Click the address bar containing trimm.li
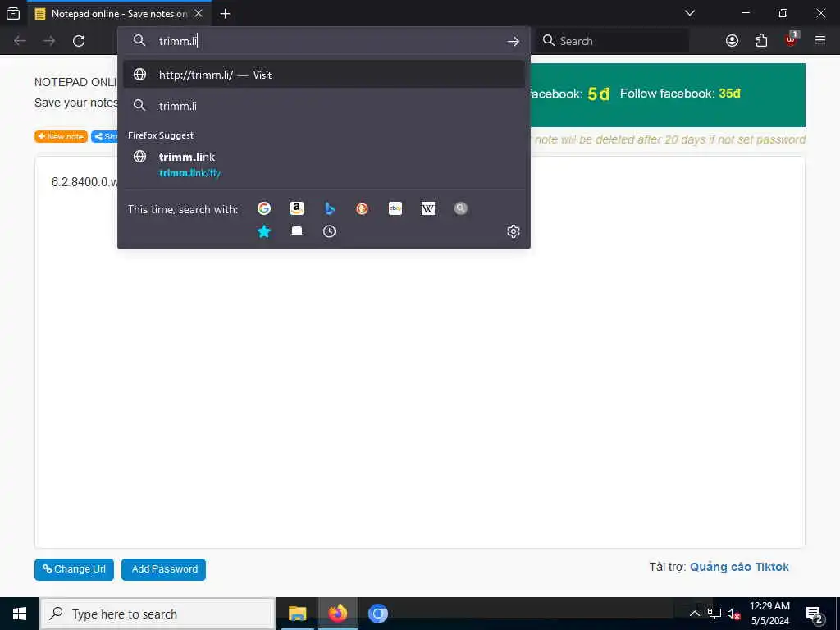840x630 pixels. pos(324,41)
